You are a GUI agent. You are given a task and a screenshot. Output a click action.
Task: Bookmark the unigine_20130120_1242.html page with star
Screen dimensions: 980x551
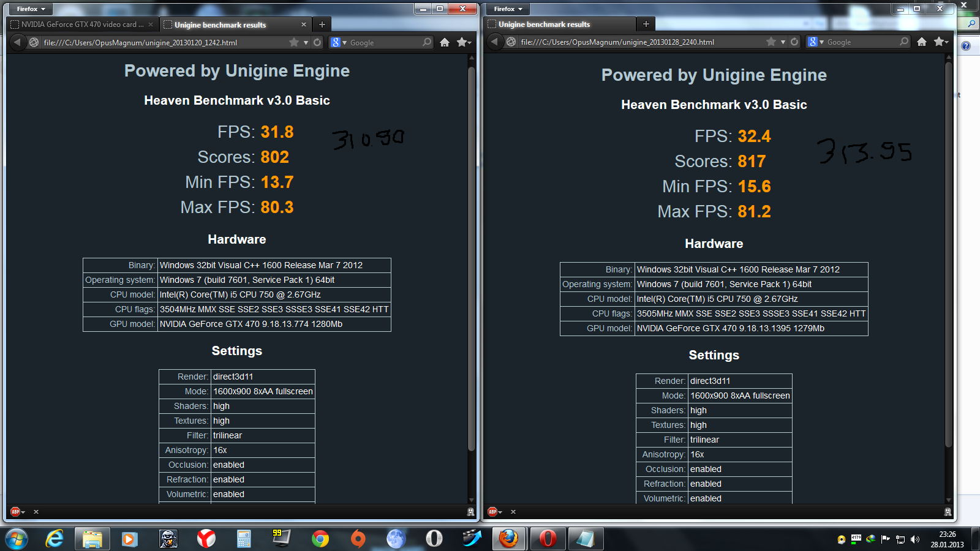294,42
